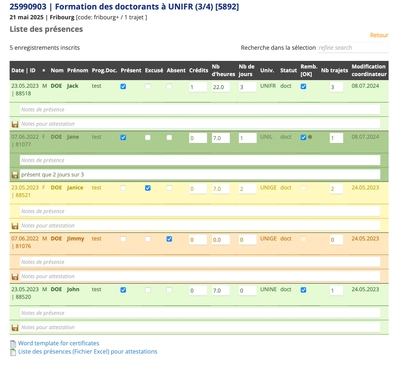Viewport: 400px width, 374px height.
Task: Uncheck Présent checkbox for Jack Doe
Action: [x=123, y=87]
